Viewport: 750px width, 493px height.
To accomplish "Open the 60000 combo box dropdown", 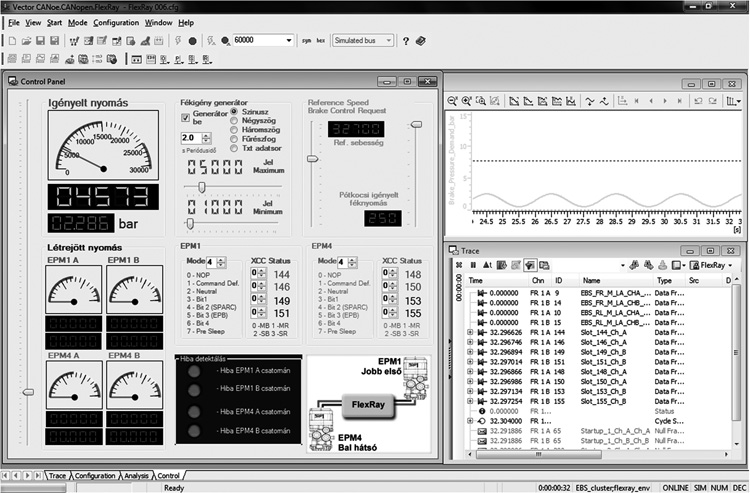I will tap(288, 41).
